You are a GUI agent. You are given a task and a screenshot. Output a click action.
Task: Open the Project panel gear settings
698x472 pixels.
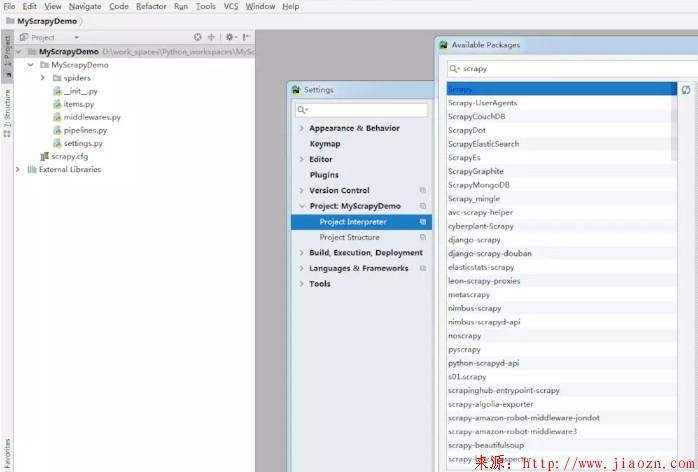pyautogui.click(x=230, y=37)
